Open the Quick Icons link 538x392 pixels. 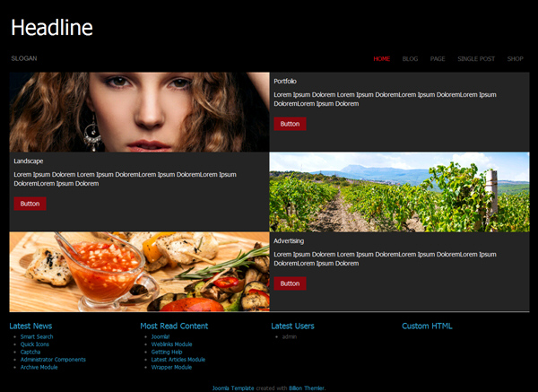[x=35, y=344]
